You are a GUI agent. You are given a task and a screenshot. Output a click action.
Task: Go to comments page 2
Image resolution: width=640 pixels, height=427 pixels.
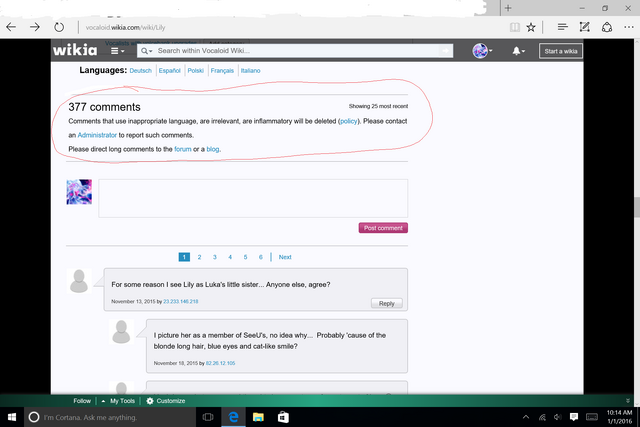coord(199,257)
